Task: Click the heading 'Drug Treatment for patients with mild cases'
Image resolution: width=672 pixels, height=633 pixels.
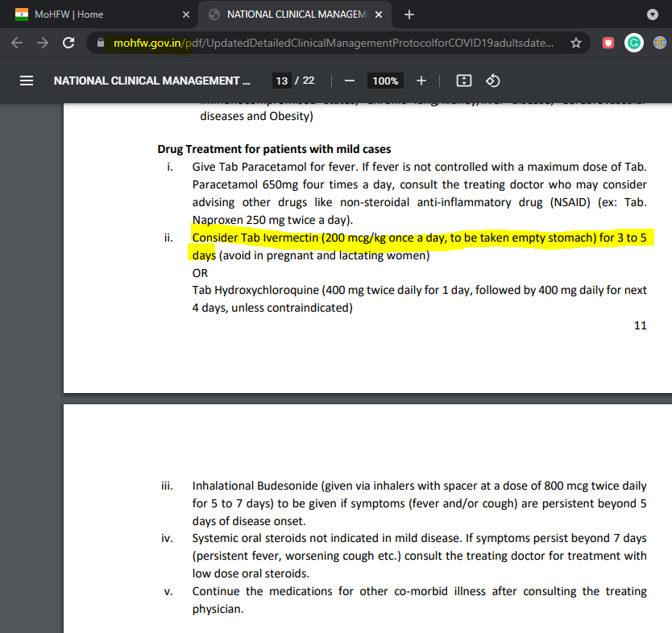Action: [274, 149]
